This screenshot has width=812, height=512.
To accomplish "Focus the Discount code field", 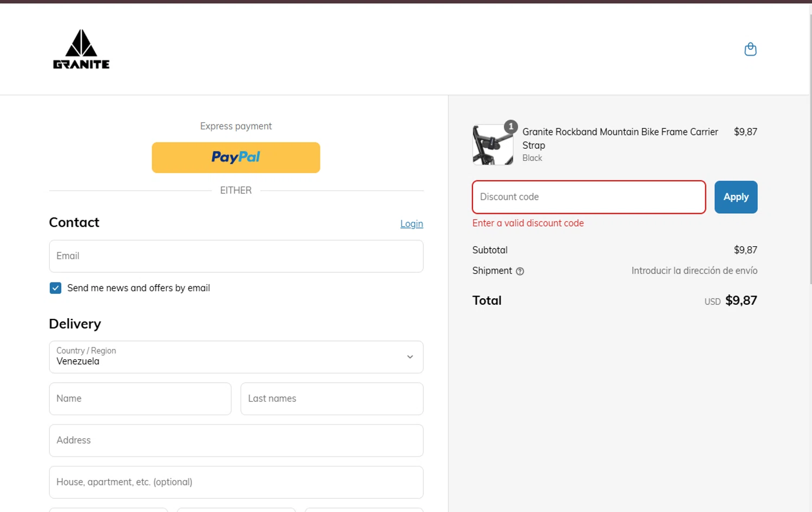I will click(589, 197).
